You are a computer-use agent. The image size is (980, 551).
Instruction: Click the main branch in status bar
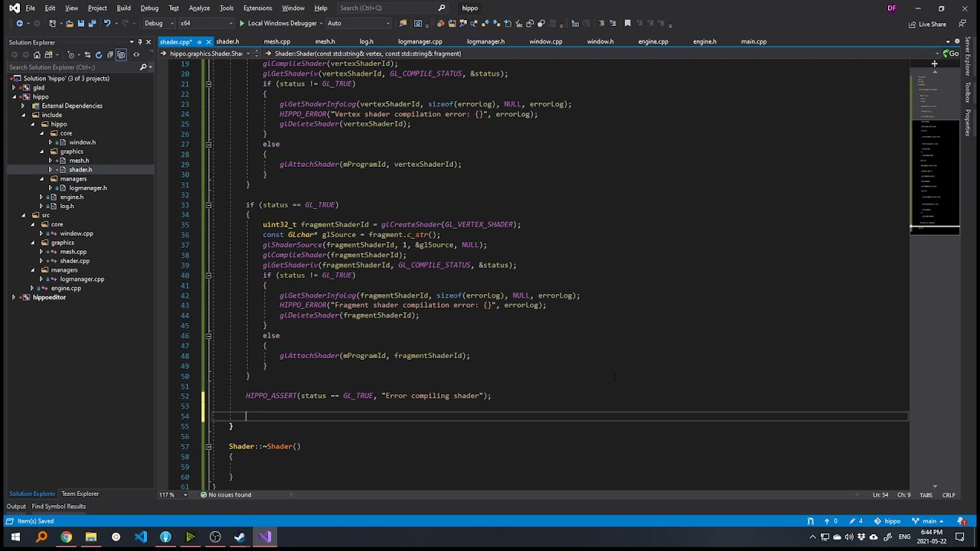click(x=929, y=521)
